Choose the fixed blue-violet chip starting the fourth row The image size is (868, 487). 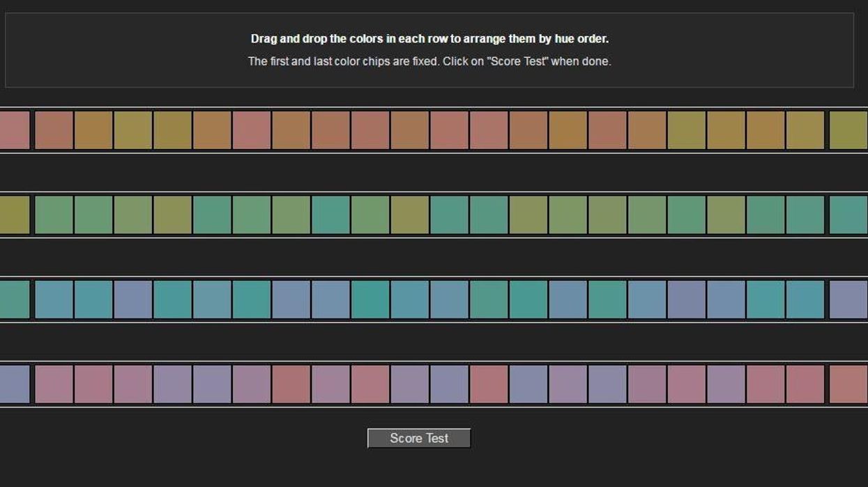click(x=15, y=384)
